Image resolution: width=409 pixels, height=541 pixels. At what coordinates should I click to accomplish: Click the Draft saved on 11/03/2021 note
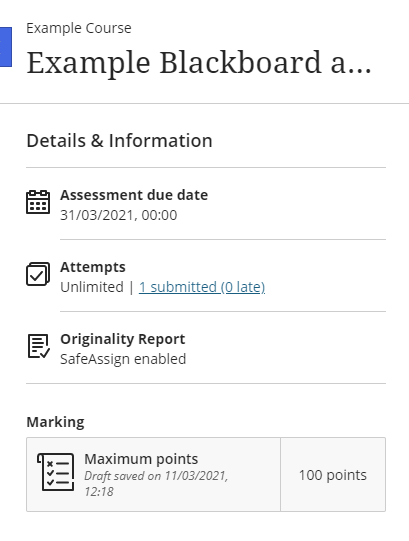(x=156, y=484)
